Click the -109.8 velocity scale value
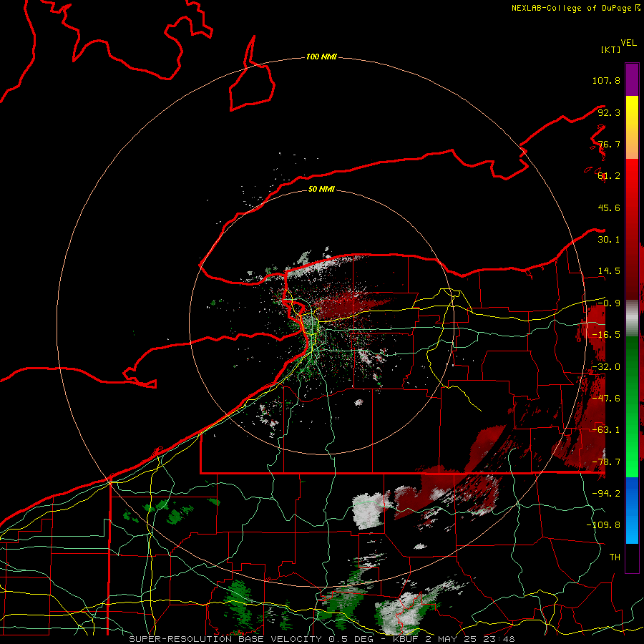Viewport: 644px width, 644px height. 603,525
